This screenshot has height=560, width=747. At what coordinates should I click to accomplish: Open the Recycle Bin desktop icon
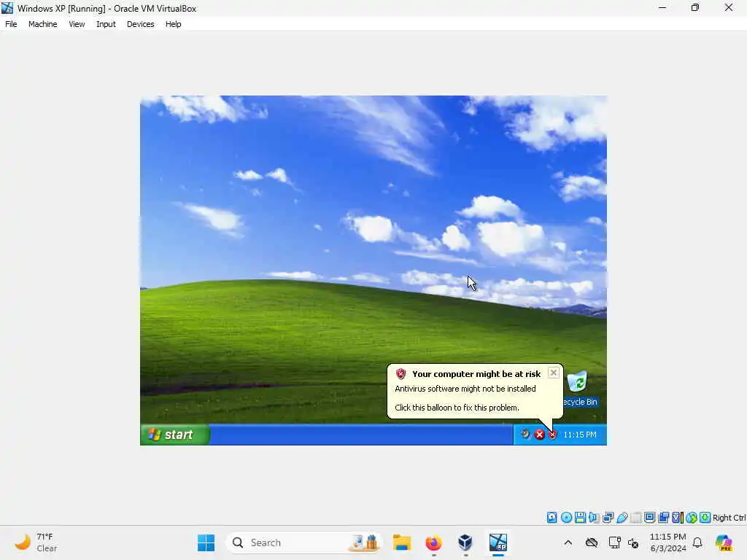(x=579, y=389)
